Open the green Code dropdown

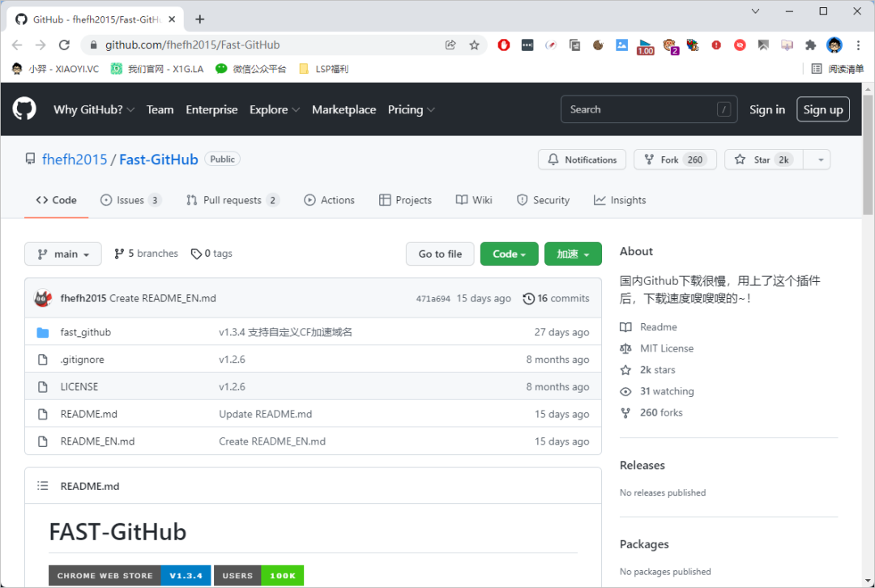click(x=510, y=254)
